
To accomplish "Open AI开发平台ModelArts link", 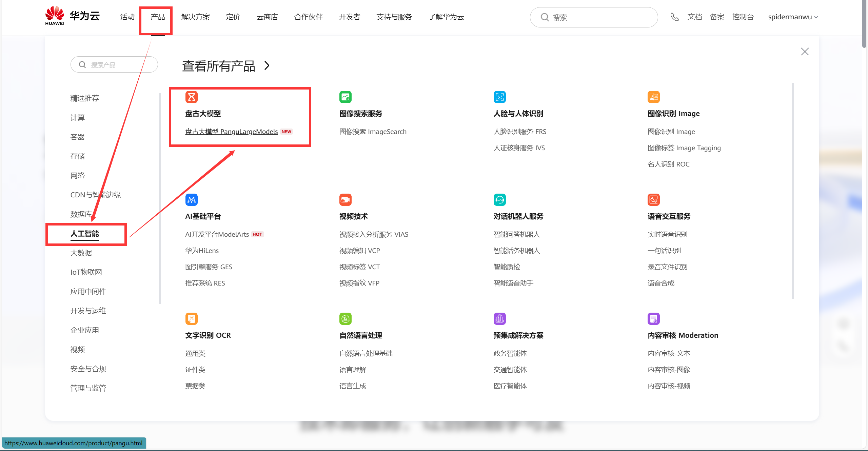I will coord(217,234).
